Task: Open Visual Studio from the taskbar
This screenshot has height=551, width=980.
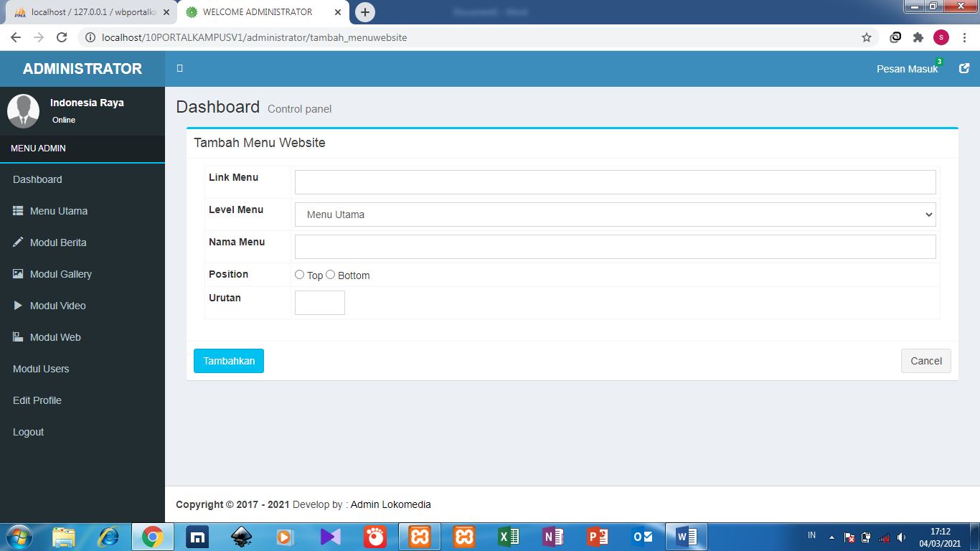Action: (331, 537)
